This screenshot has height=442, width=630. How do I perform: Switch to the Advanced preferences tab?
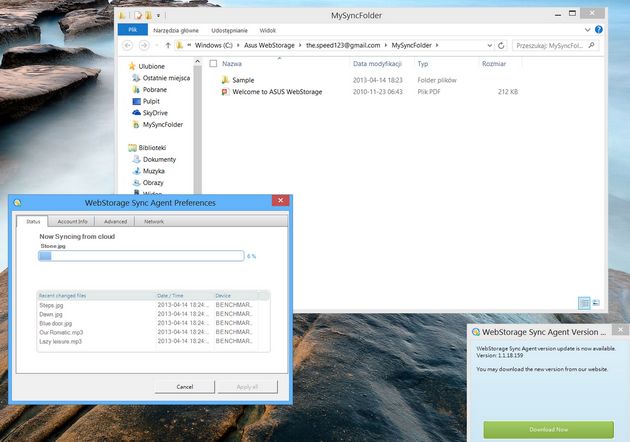[x=115, y=221]
